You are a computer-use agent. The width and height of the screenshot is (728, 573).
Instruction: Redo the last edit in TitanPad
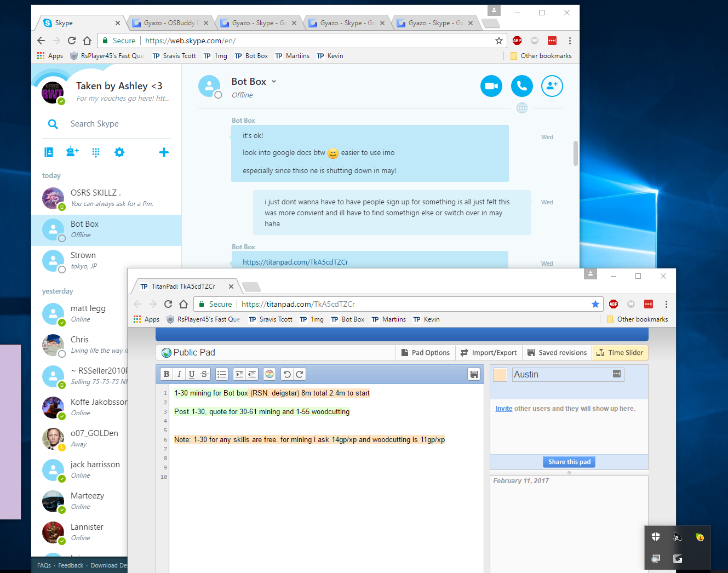[300, 374]
